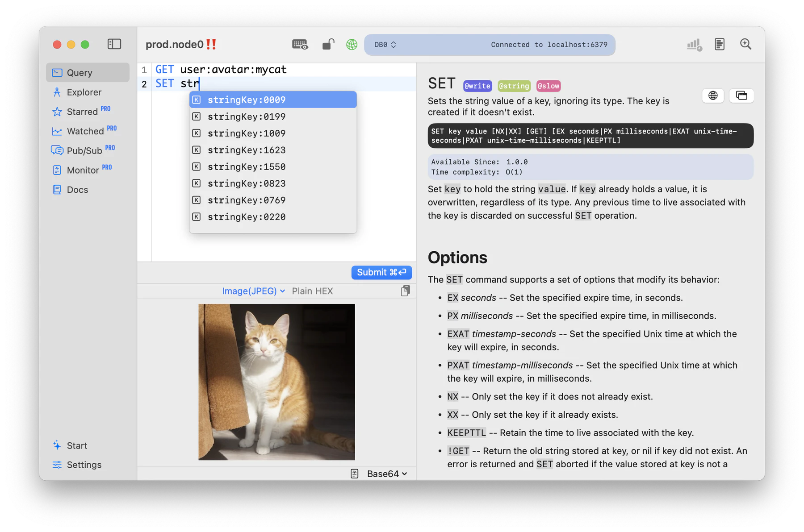Collapse the sidebar with the panel toggle
The width and height of the screenshot is (804, 532).
coord(114,44)
